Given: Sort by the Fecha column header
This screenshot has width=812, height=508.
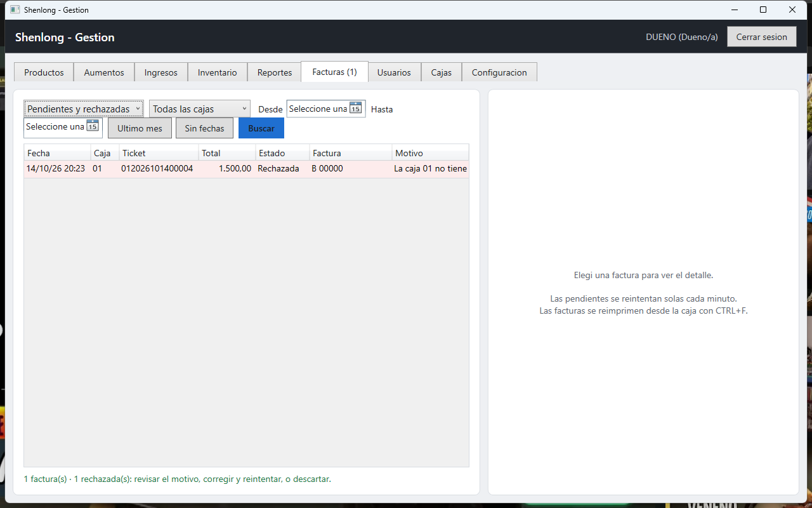Looking at the screenshot, I should [57, 153].
